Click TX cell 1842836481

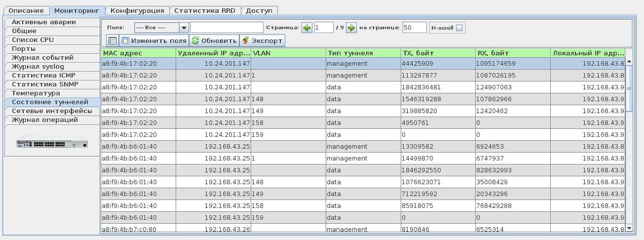coord(438,87)
